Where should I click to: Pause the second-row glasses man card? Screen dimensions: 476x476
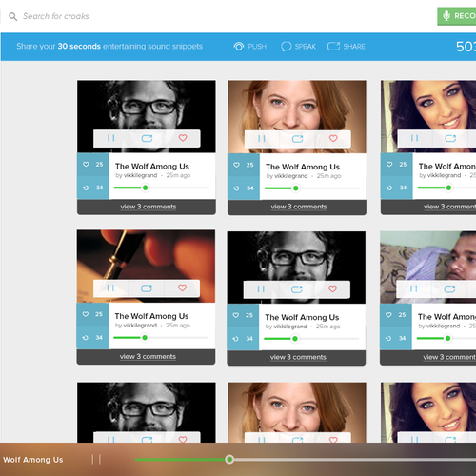coord(261,289)
